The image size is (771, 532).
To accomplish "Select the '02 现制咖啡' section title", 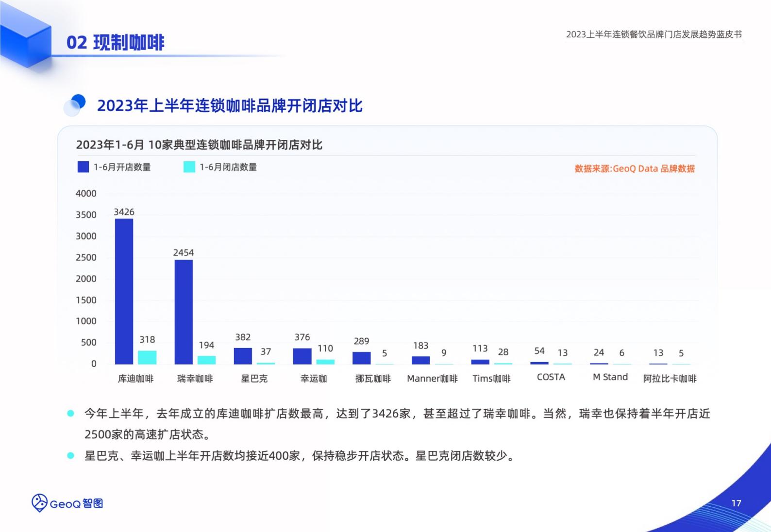I will tap(116, 42).
